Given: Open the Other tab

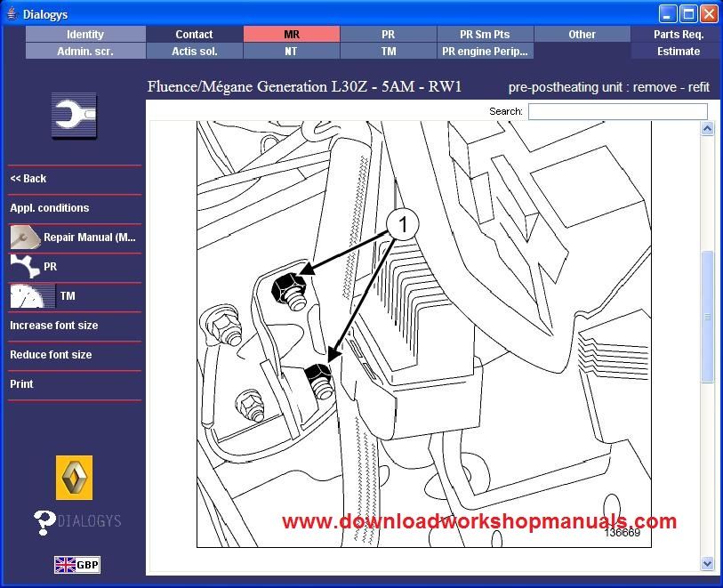Looking at the screenshot, I should 582,34.
